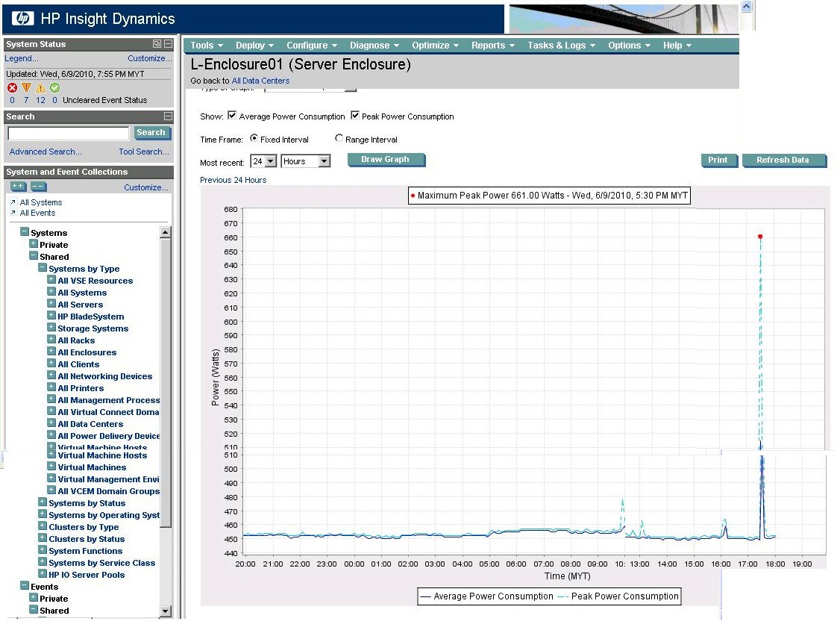Click the Draw Graph button
The image size is (840, 636).
tap(386, 160)
